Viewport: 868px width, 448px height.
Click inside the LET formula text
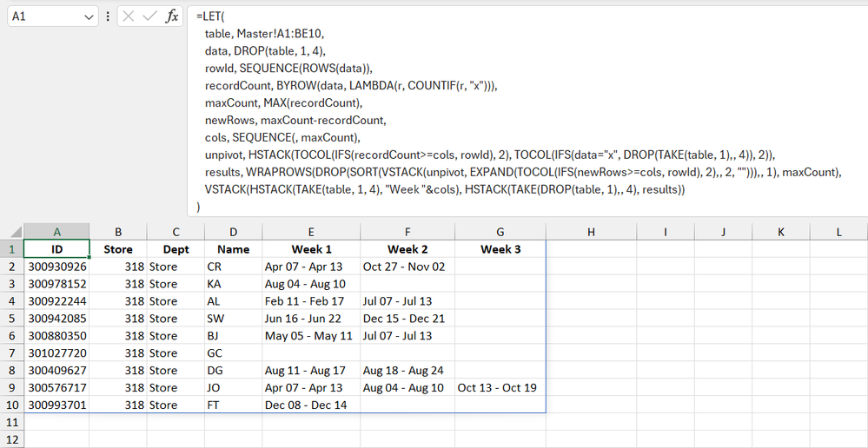tap(523, 111)
